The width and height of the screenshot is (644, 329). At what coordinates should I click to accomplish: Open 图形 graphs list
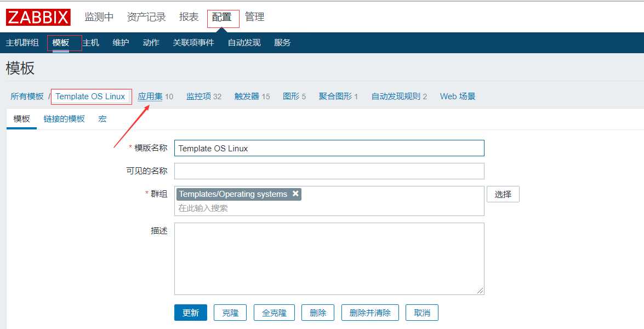(x=291, y=97)
